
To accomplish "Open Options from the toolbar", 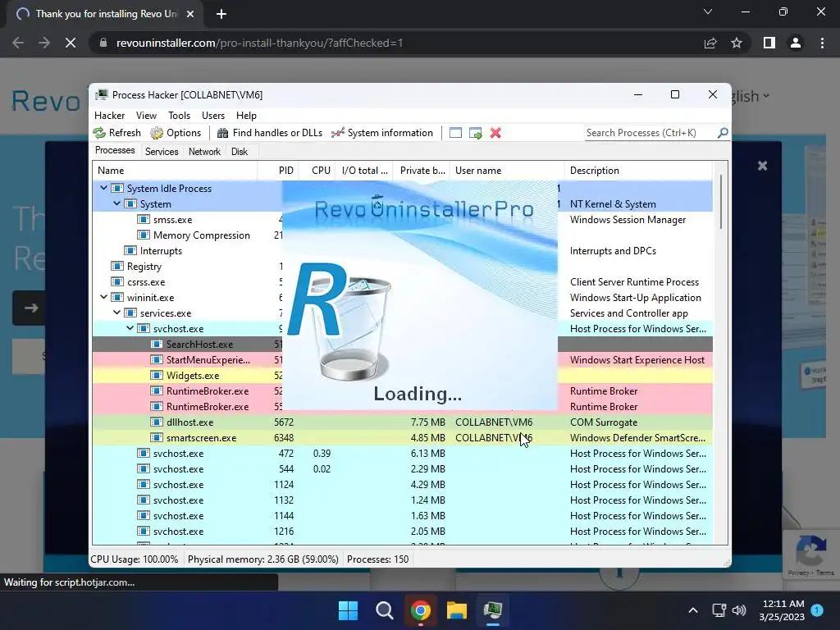I will click(176, 133).
